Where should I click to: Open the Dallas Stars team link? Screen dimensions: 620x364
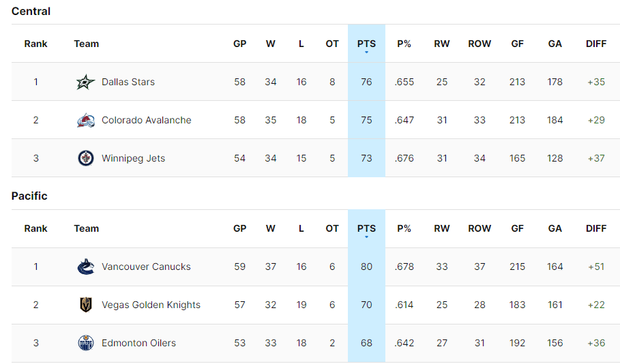128,82
